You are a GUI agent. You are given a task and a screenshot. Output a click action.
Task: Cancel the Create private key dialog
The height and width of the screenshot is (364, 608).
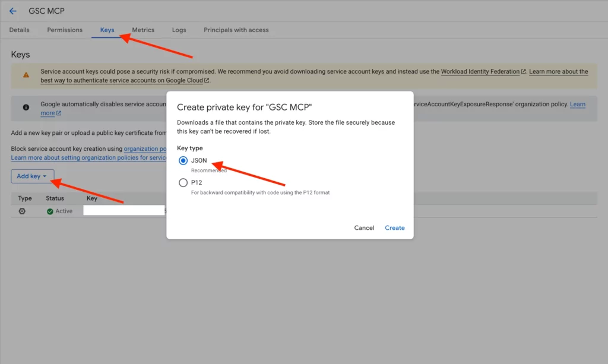tap(364, 228)
